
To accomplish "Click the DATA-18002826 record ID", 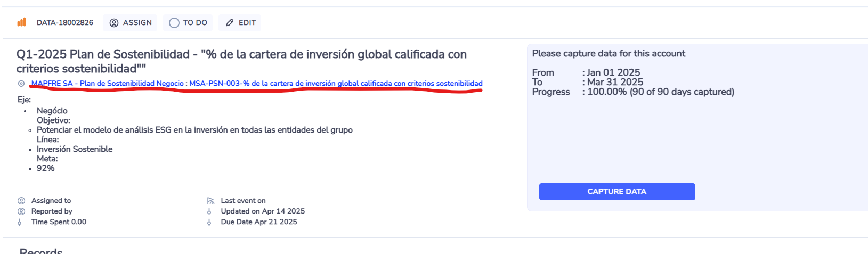I will pyautogui.click(x=64, y=23).
